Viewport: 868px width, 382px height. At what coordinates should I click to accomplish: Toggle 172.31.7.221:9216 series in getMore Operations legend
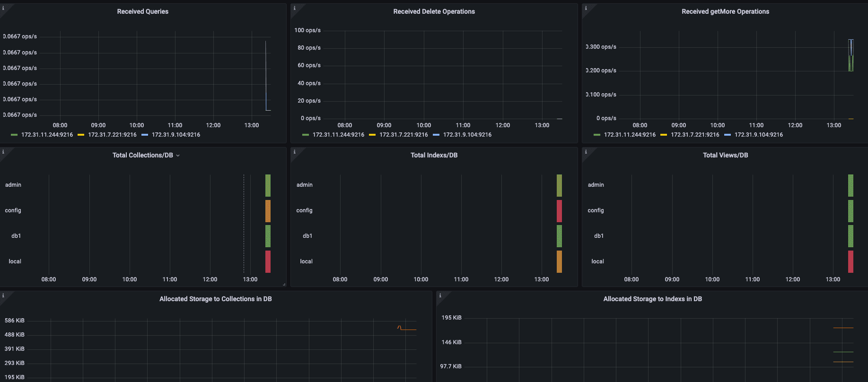[x=695, y=135]
